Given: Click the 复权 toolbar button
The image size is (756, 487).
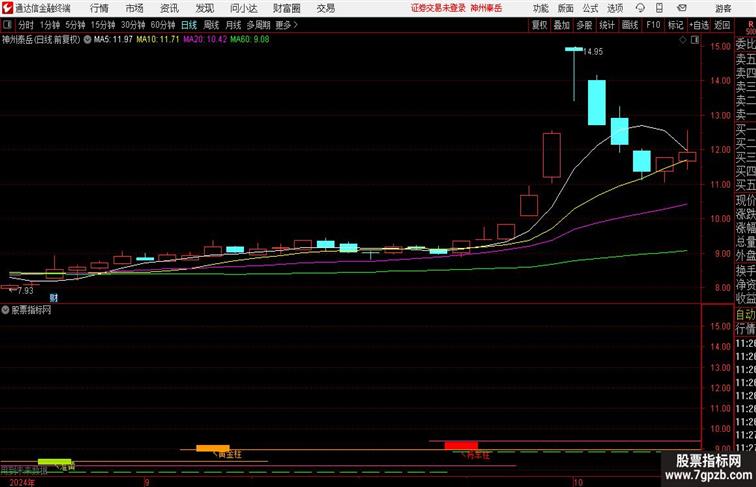Looking at the screenshot, I should [540, 25].
